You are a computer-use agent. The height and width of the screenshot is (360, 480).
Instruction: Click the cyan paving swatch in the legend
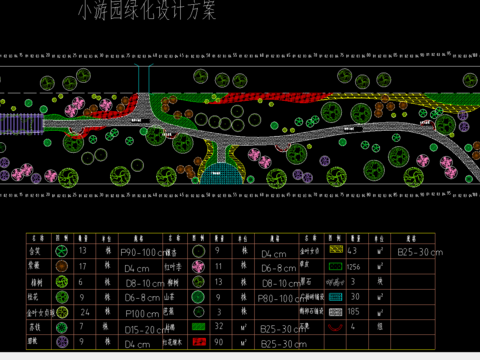336,297
